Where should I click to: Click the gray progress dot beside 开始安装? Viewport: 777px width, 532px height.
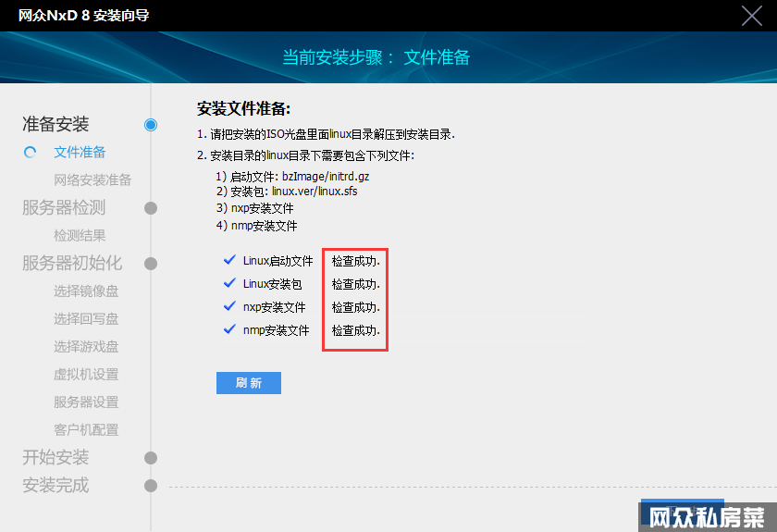pos(151,458)
